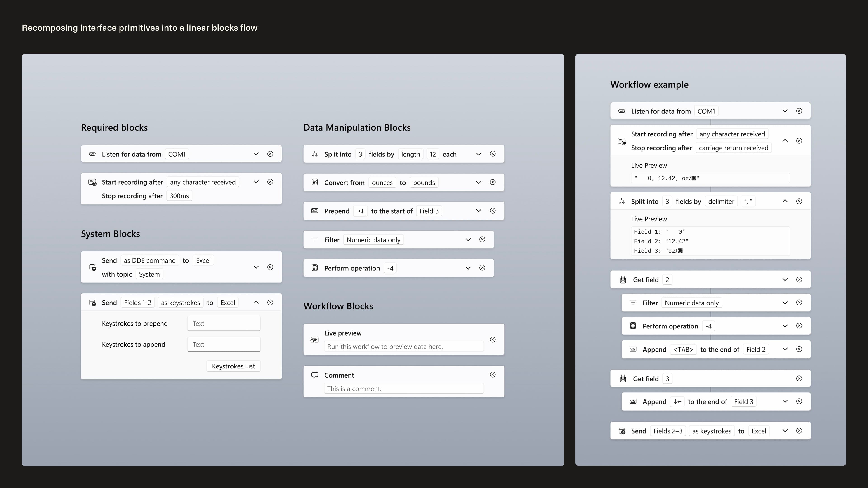Open the 'as DDE command' selector
Screen dimensions: 868x488
[x=150, y=260]
